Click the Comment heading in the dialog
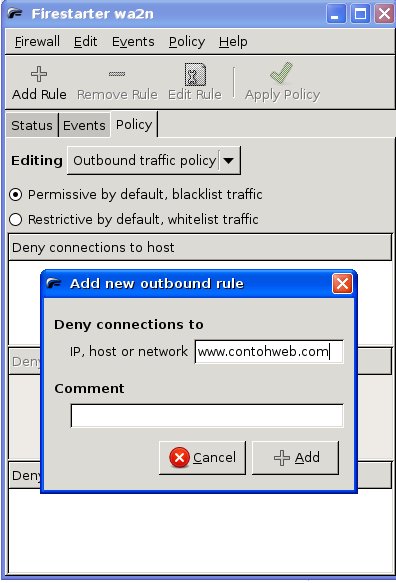Image resolution: width=396 pixels, height=583 pixels. click(x=89, y=389)
